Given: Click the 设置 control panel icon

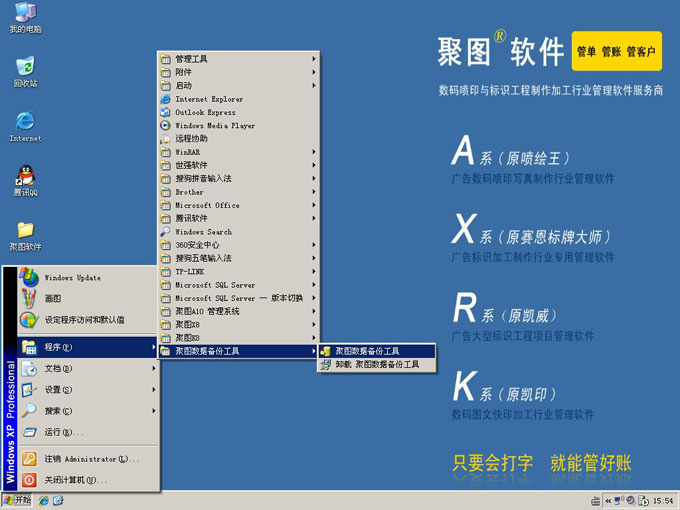Looking at the screenshot, I should tap(29, 390).
